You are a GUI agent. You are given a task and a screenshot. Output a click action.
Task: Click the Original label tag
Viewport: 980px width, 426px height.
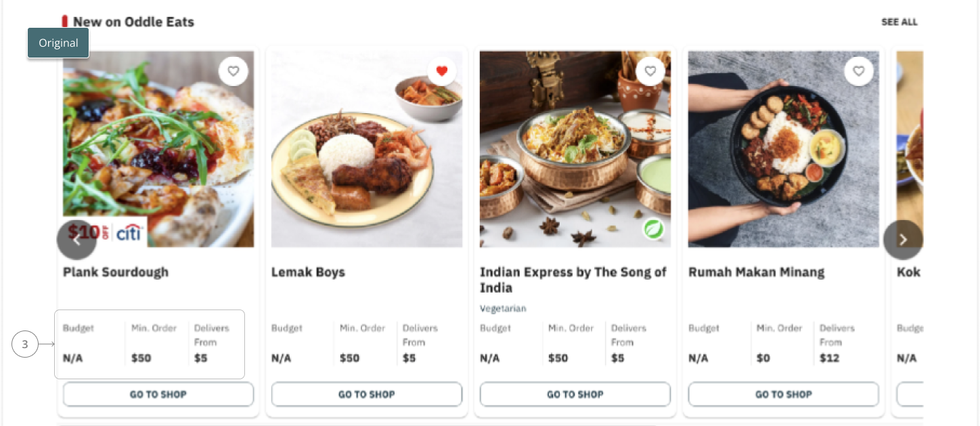[x=58, y=43]
